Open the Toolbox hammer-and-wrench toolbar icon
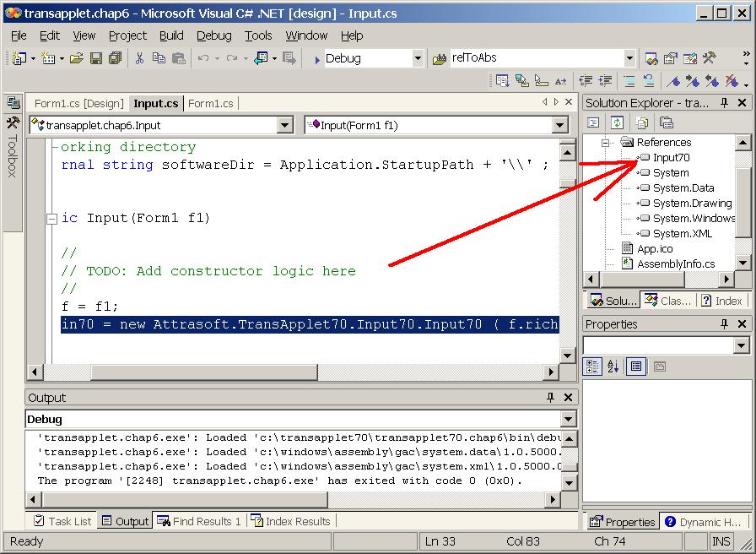This screenshot has width=756, height=554. (710, 59)
